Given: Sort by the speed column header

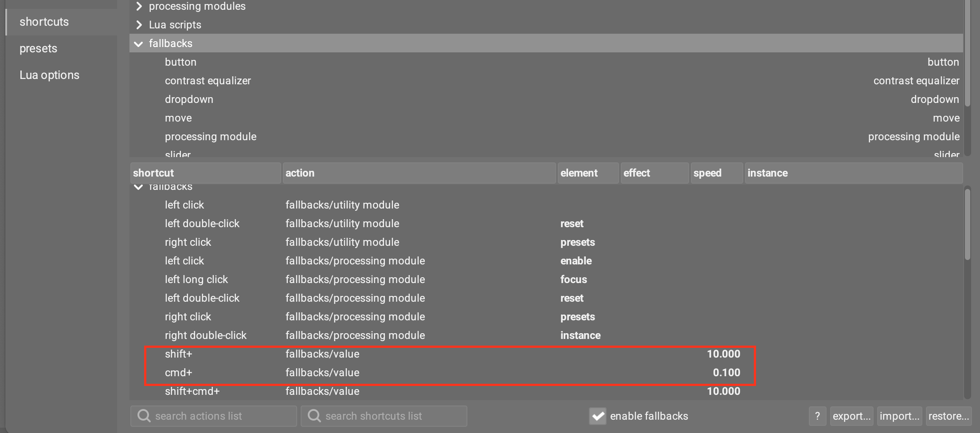Looking at the screenshot, I should pyautogui.click(x=715, y=173).
